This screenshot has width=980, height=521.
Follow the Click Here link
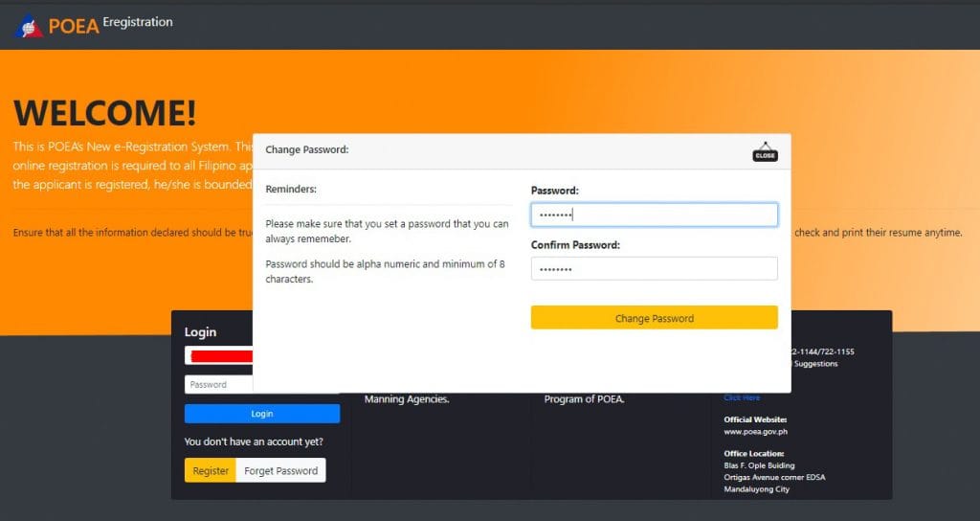pyautogui.click(x=742, y=397)
